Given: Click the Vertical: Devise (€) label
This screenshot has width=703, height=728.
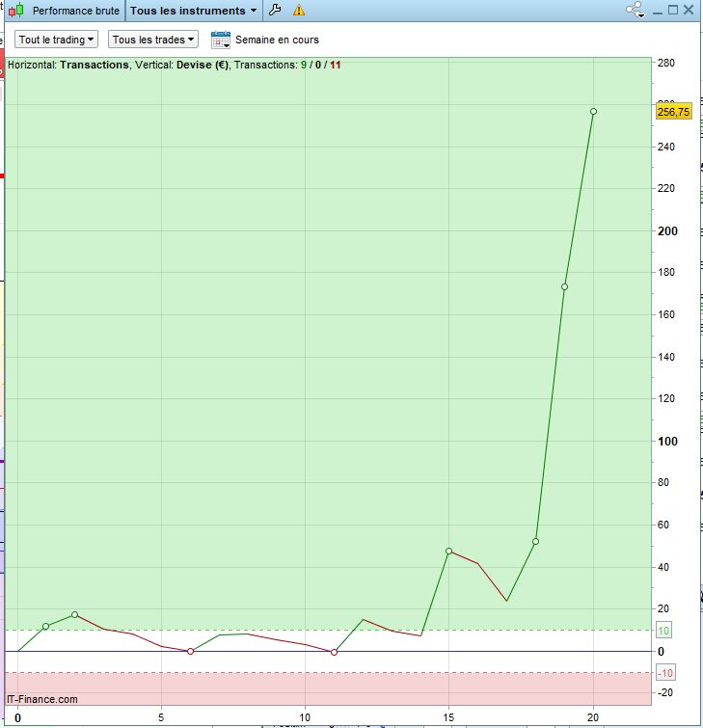Looking at the screenshot, I should 182,65.
